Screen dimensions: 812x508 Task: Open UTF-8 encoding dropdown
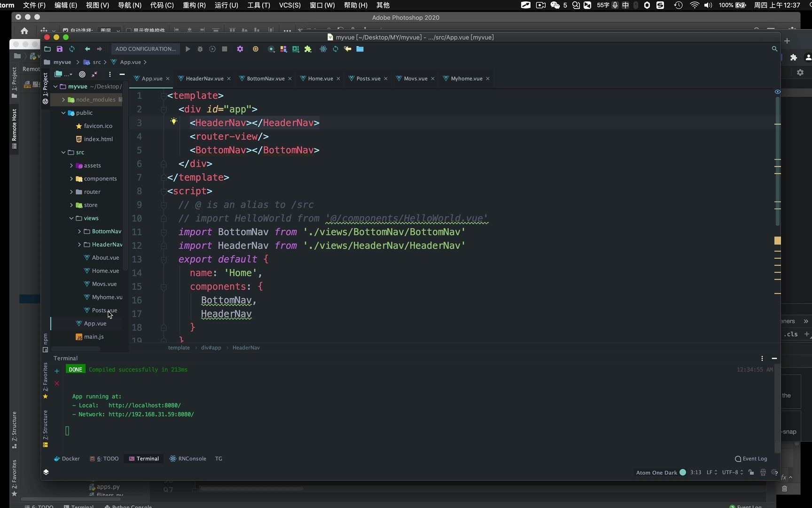tap(733, 472)
